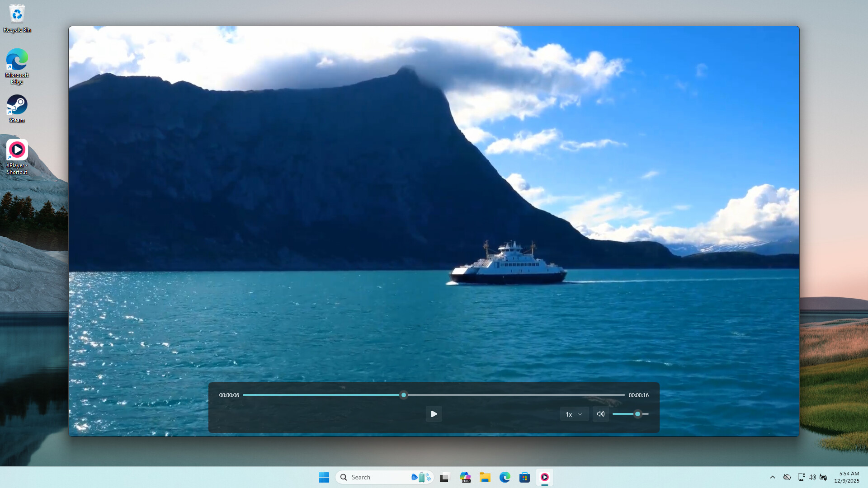Show hidden icons in system tray
Viewport: 868px width, 488px height.
pyautogui.click(x=773, y=477)
